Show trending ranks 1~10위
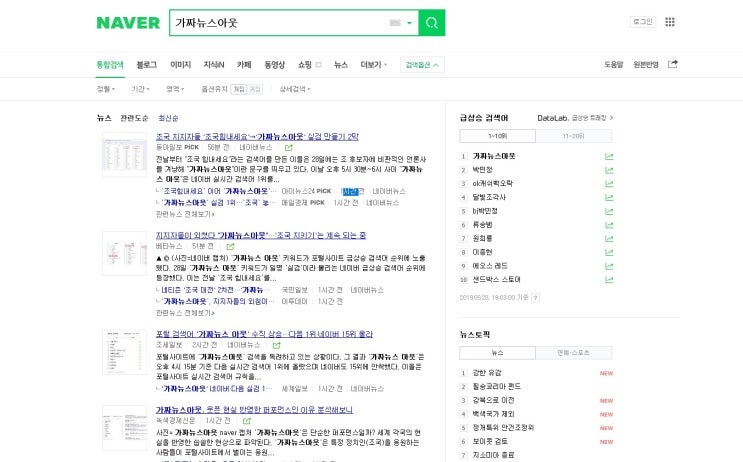The height and width of the screenshot is (462, 743). (x=498, y=136)
